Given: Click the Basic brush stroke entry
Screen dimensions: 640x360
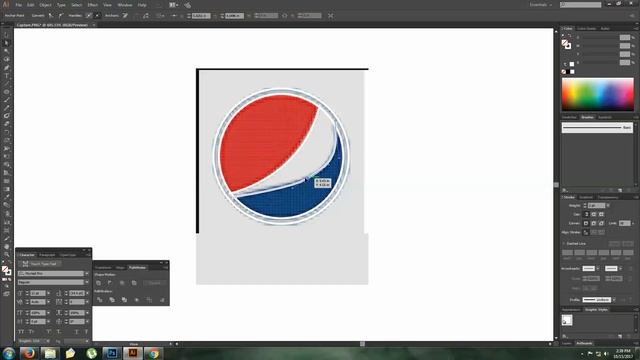Looking at the screenshot, I should [x=597, y=128].
